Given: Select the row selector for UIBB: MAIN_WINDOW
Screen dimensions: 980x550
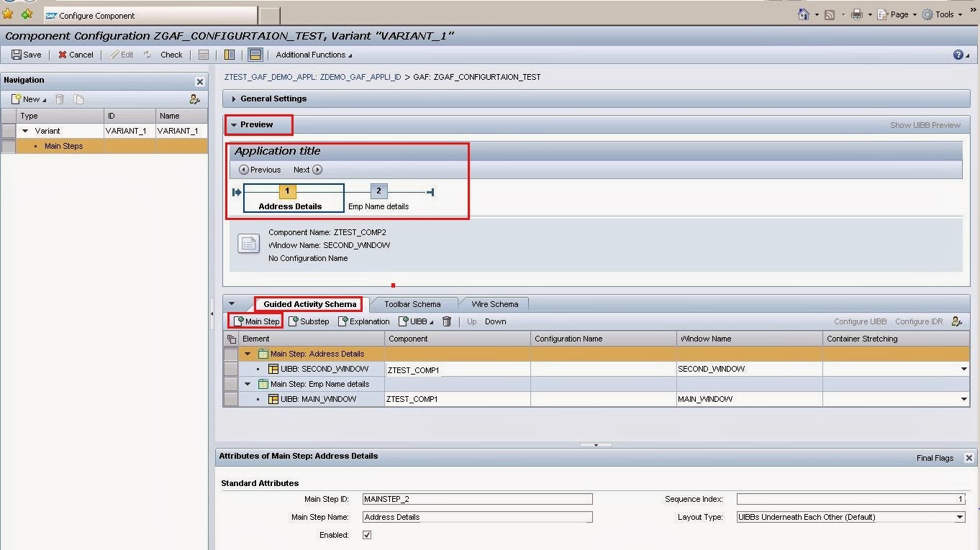Looking at the screenshot, I should click(x=230, y=399).
